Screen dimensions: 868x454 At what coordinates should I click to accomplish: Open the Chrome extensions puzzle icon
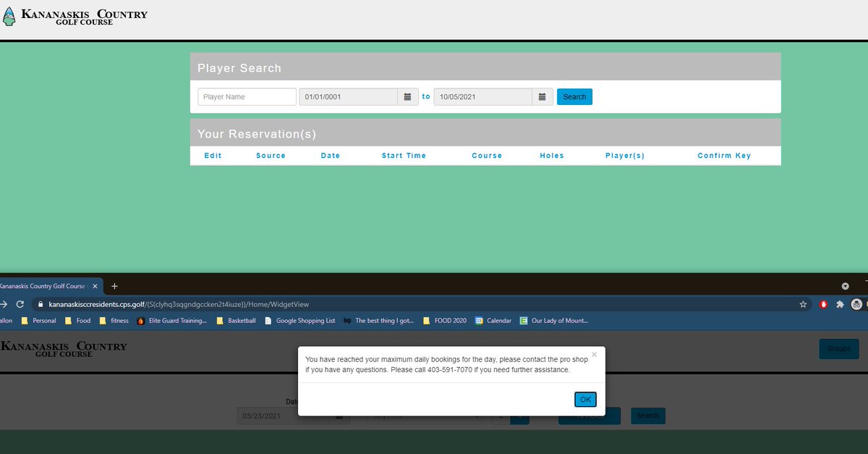click(840, 305)
